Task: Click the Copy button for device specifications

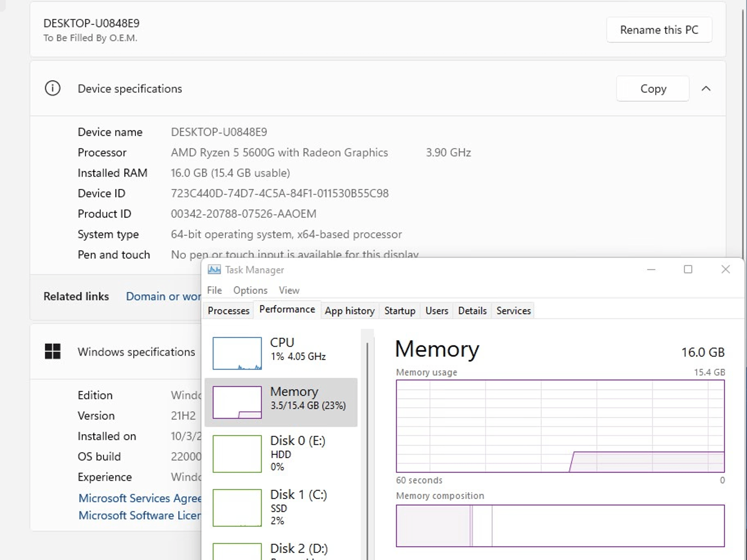Action: pos(653,89)
